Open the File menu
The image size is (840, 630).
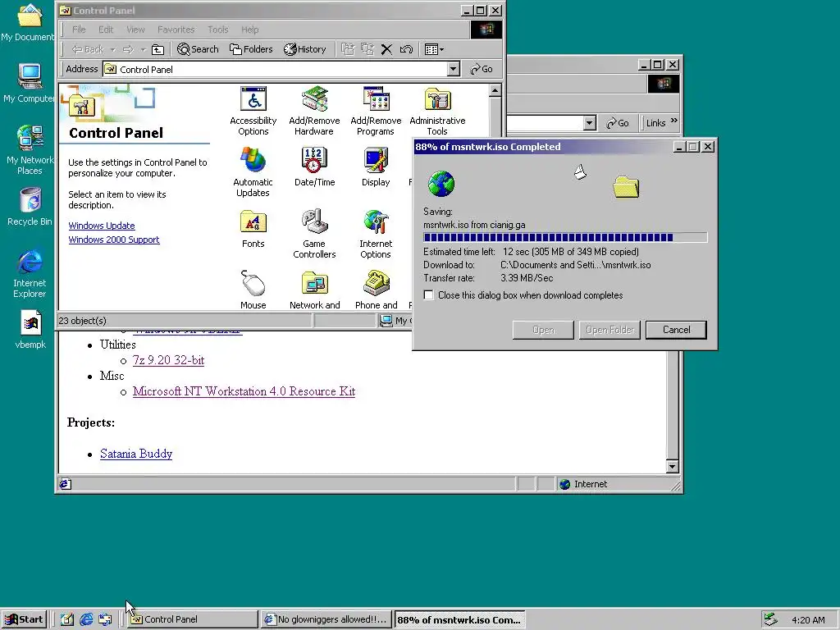(x=79, y=30)
